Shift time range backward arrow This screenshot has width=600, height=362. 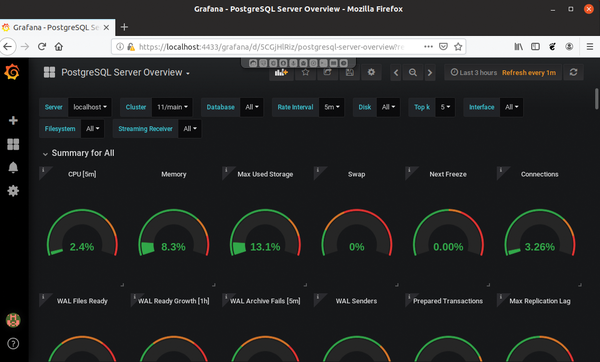pos(396,73)
